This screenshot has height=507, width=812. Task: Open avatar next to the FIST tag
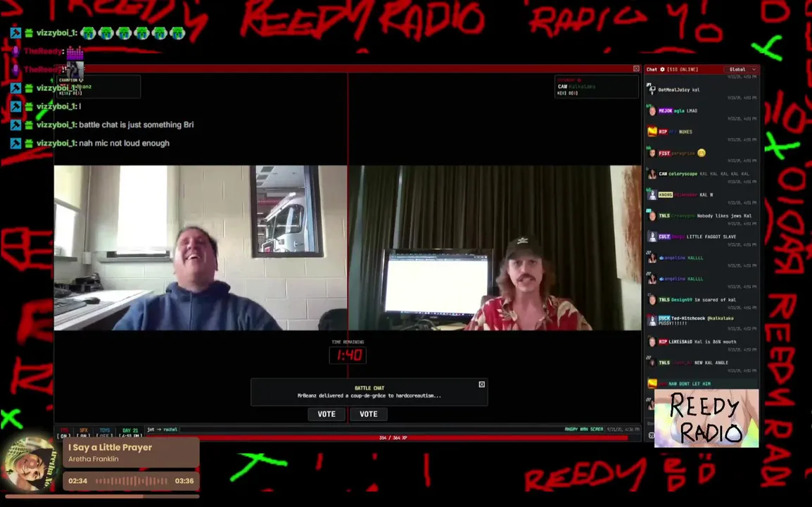click(x=652, y=153)
